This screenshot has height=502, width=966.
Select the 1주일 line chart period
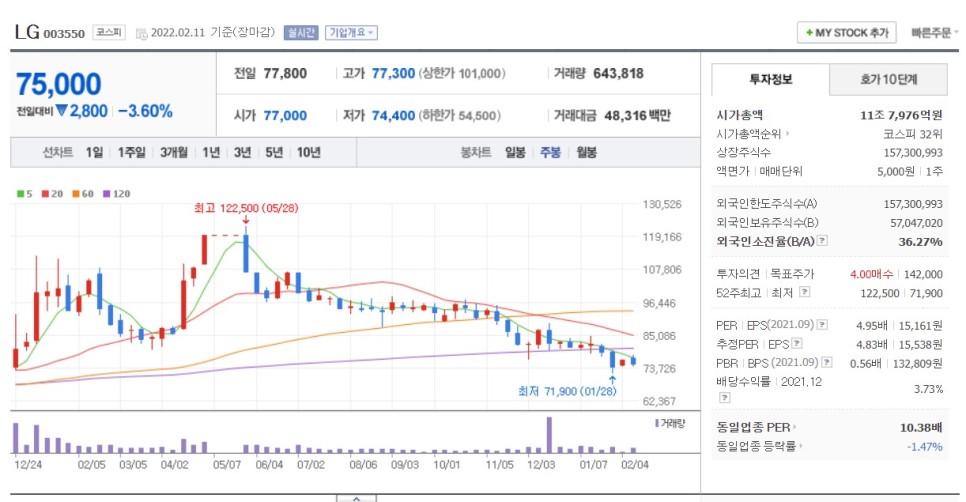tap(131, 152)
